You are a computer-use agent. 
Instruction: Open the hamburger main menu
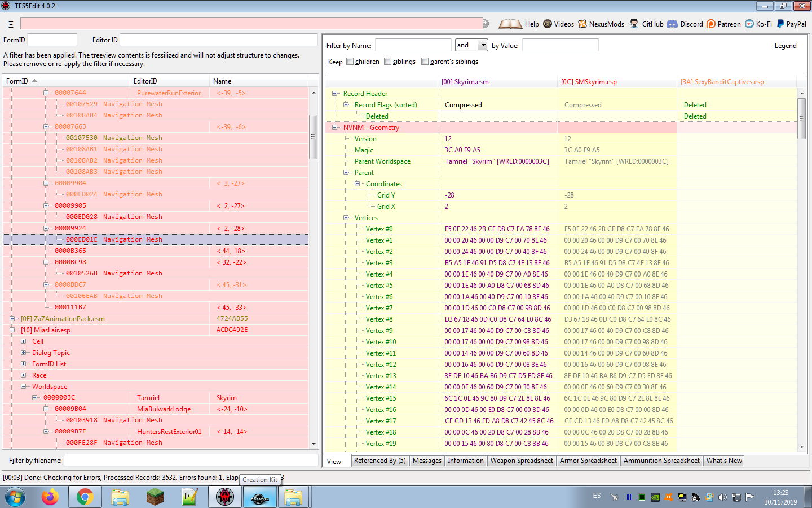click(11, 24)
